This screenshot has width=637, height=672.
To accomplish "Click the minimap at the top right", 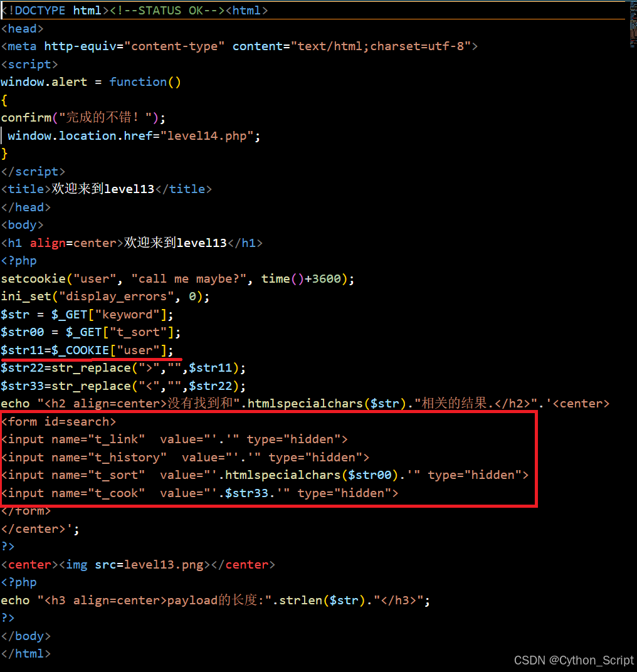I will [x=633, y=25].
